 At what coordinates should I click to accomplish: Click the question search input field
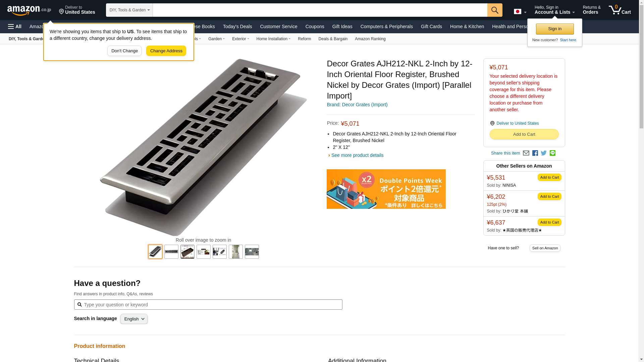coord(208,305)
